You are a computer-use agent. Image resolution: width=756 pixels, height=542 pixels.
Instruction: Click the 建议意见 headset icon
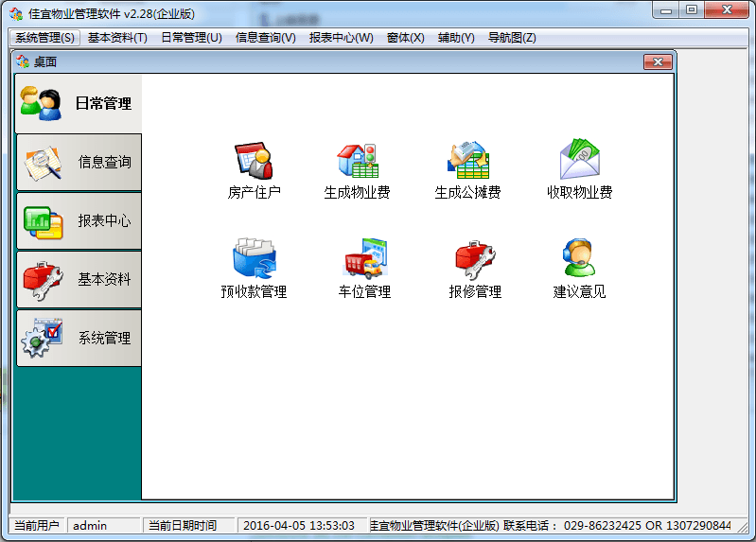point(579,260)
